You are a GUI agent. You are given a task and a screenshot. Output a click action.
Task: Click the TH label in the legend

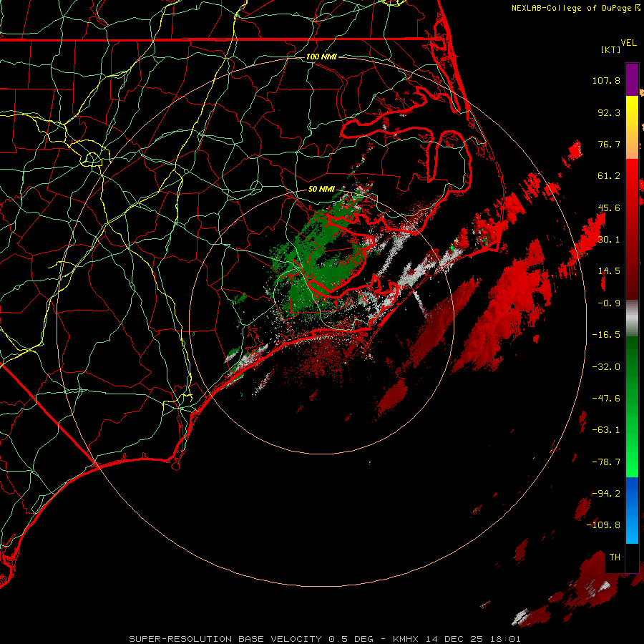615,557
